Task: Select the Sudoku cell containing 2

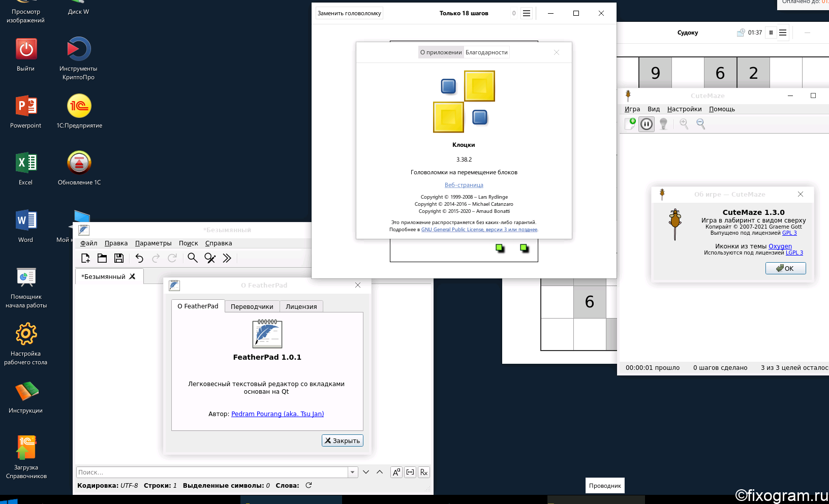Action: click(753, 73)
